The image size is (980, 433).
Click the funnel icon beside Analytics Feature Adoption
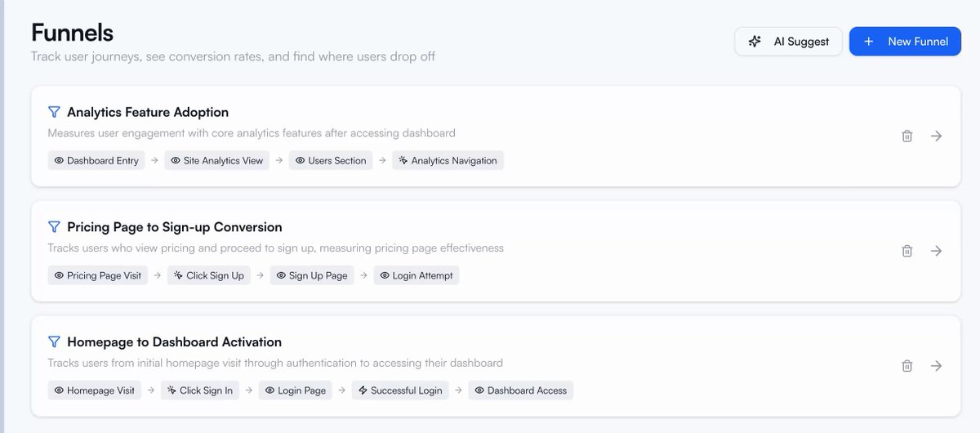point(54,112)
